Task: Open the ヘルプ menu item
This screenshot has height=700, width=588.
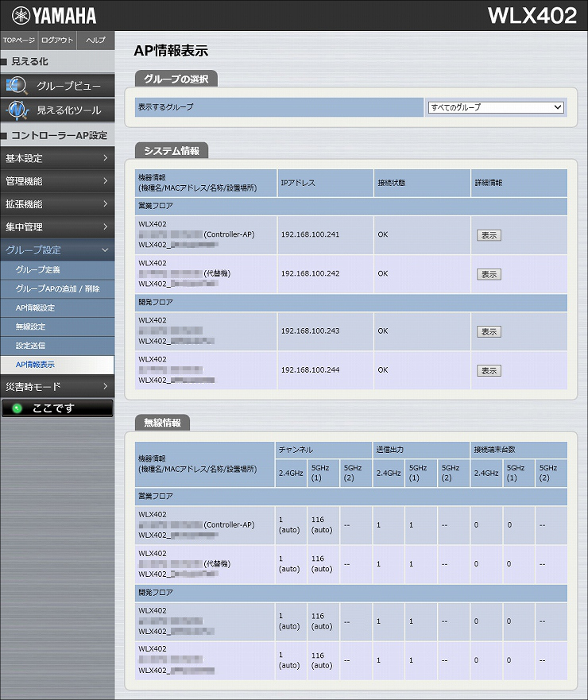Action: [95, 41]
